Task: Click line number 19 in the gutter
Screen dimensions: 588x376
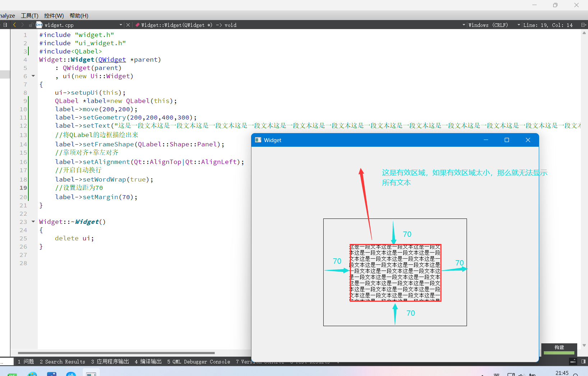Action: [x=23, y=188]
